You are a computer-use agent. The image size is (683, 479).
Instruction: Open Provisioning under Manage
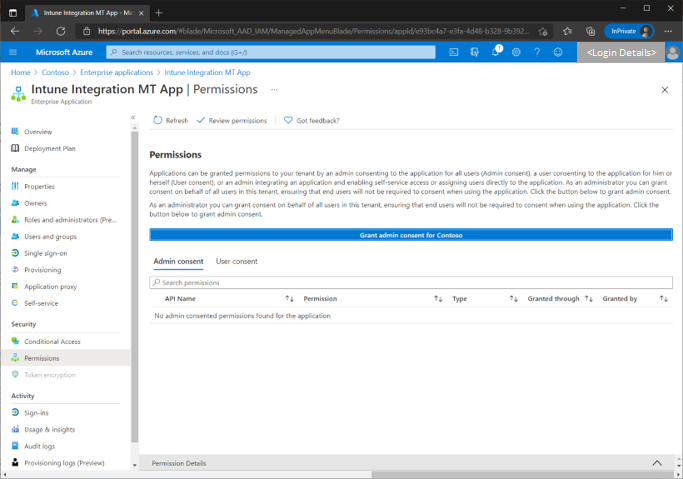point(43,270)
